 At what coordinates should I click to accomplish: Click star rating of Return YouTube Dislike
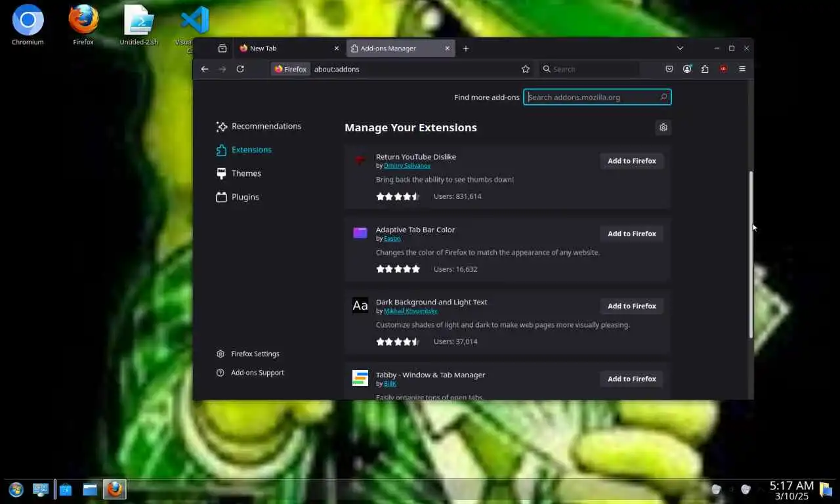coord(398,196)
